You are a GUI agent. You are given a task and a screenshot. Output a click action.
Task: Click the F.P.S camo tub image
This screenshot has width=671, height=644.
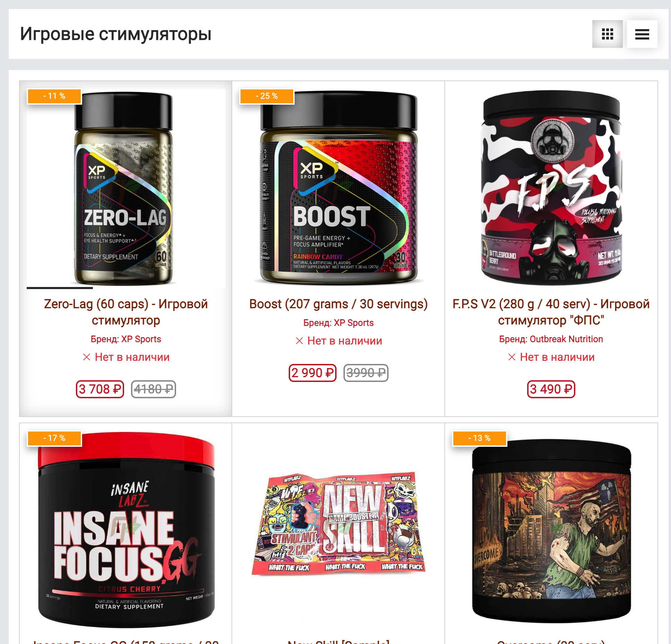(551, 188)
